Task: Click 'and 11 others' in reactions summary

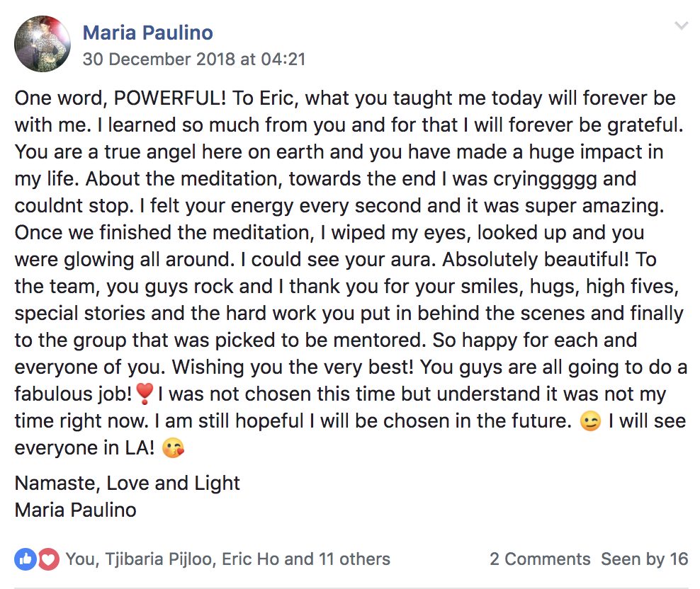Action: 337,559
